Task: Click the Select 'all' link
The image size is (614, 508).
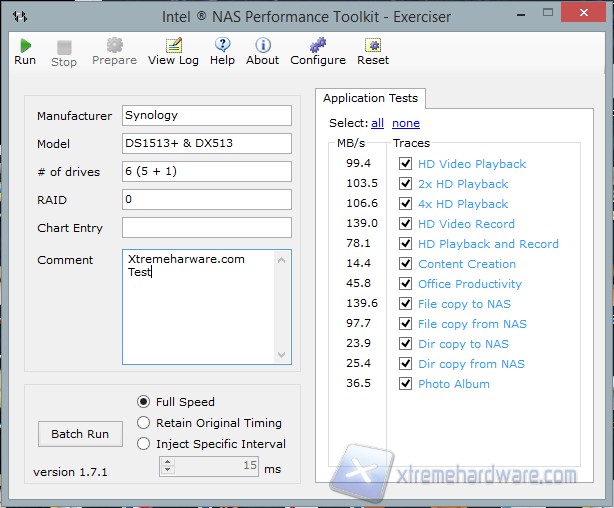Action: click(377, 124)
